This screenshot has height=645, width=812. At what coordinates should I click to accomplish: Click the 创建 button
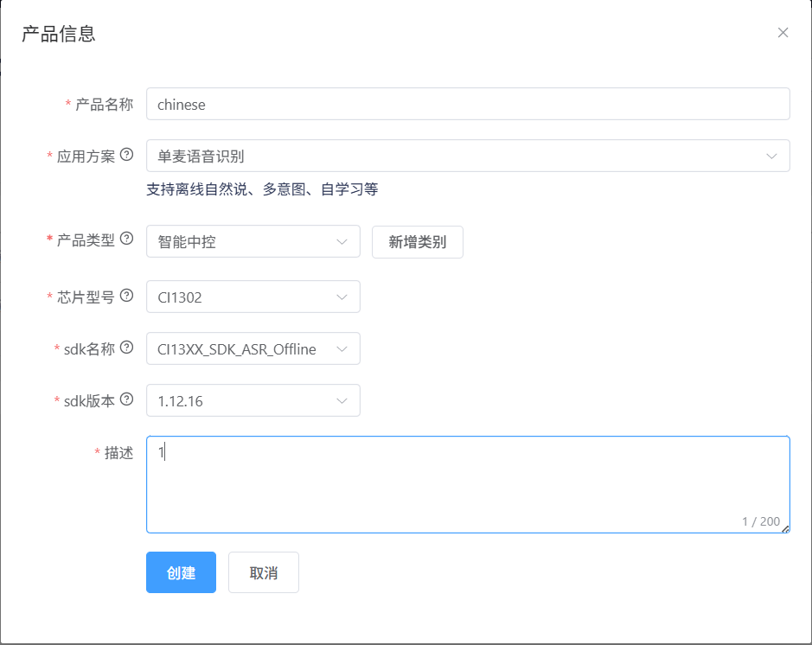(181, 572)
